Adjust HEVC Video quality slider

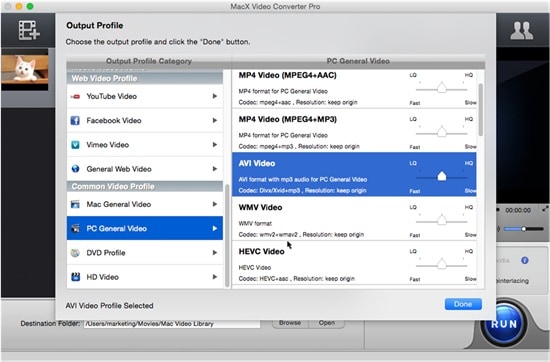442,264
